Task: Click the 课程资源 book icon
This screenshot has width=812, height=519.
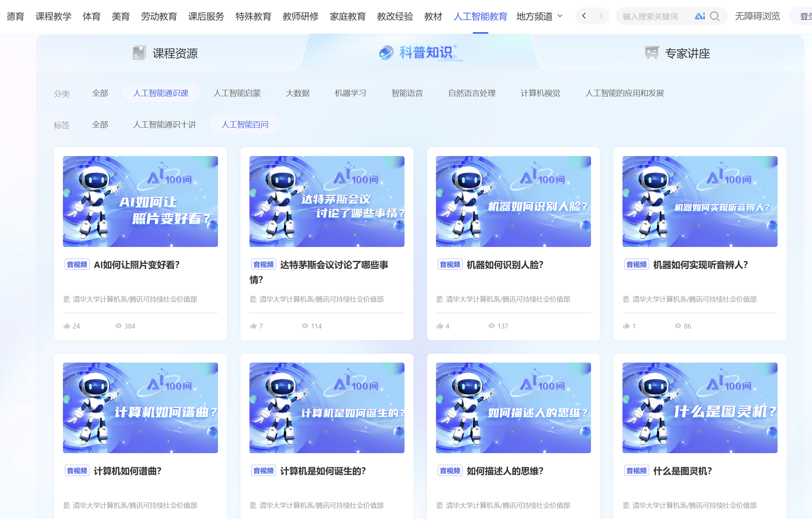Action: pos(139,53)
